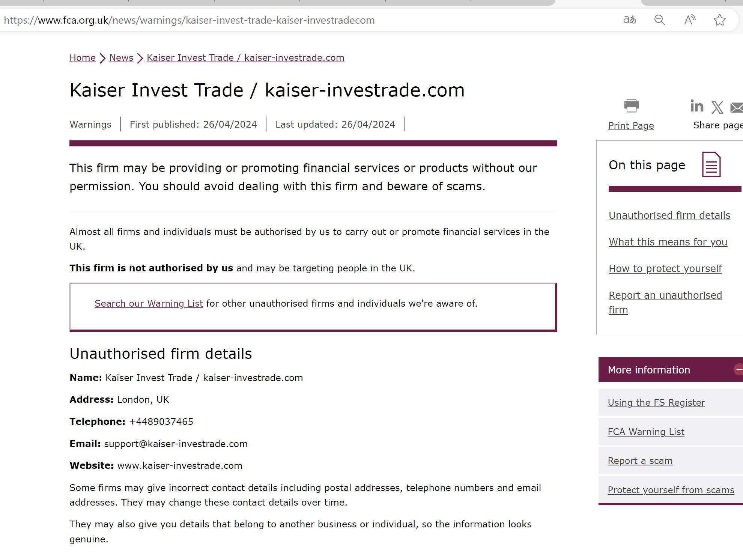Open Protect yourself from scams link
The width and height of the screenshot is (743, 560).
coord(671,490)
